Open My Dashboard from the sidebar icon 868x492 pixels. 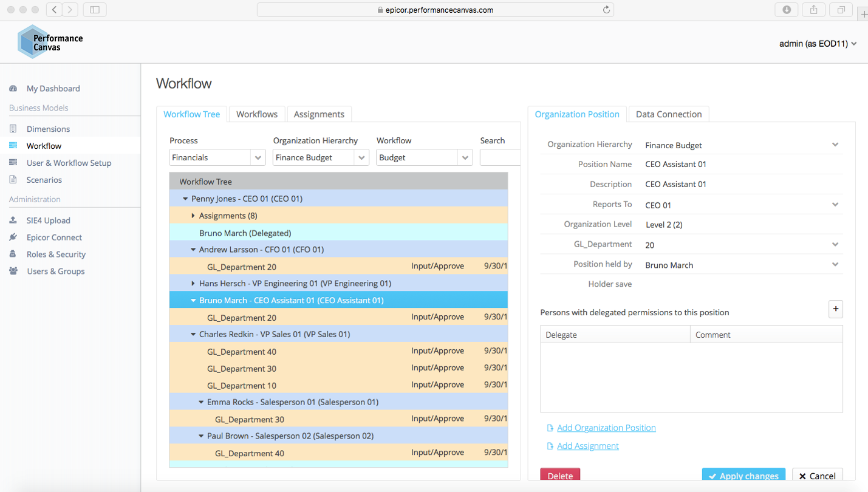click(13, 88)
